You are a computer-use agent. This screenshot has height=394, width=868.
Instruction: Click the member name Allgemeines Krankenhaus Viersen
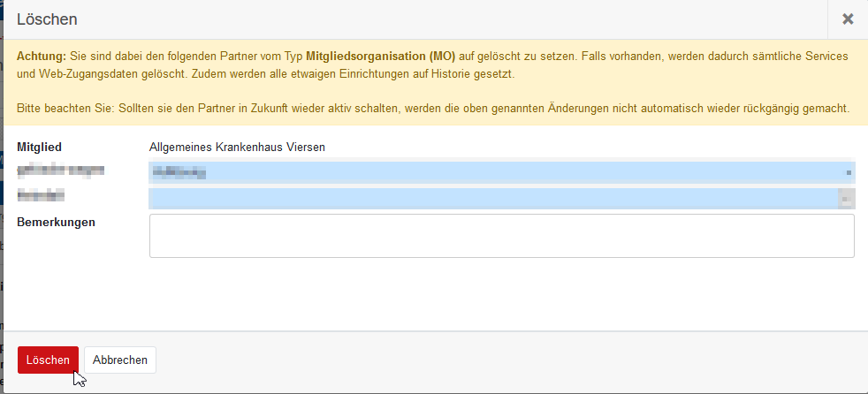(237, 147)
